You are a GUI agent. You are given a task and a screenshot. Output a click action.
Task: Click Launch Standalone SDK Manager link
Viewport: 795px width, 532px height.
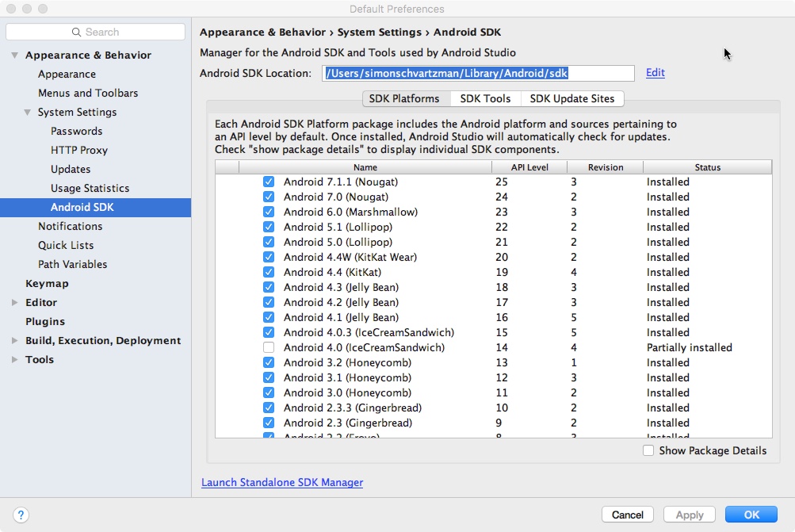pyautogui.click(x=281, y=482)
